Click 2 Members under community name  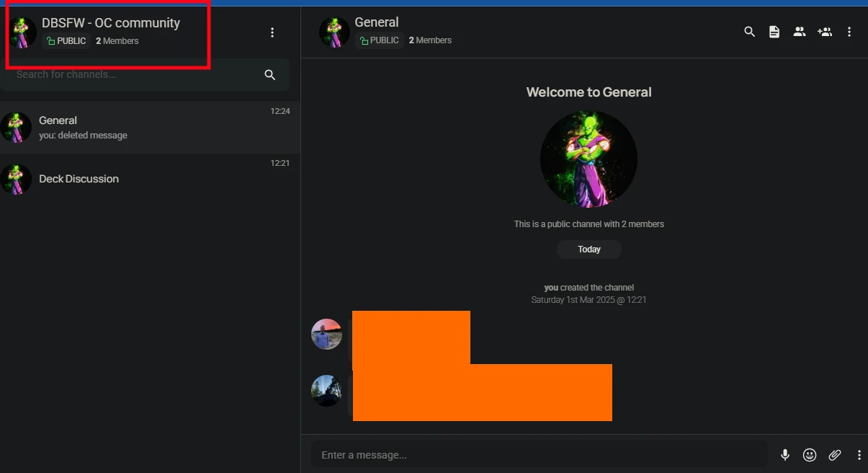(x=117, y=41)
